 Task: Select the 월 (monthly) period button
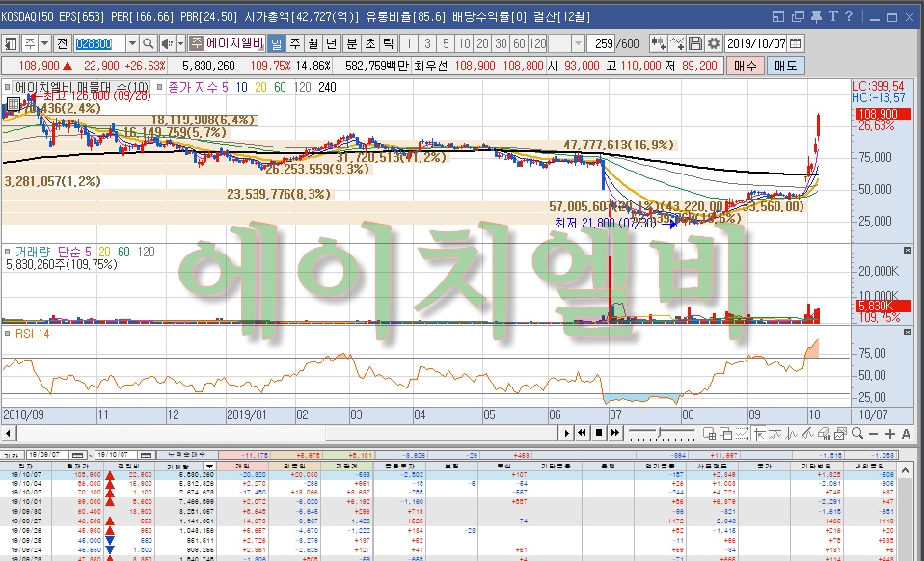click(313, 43)
